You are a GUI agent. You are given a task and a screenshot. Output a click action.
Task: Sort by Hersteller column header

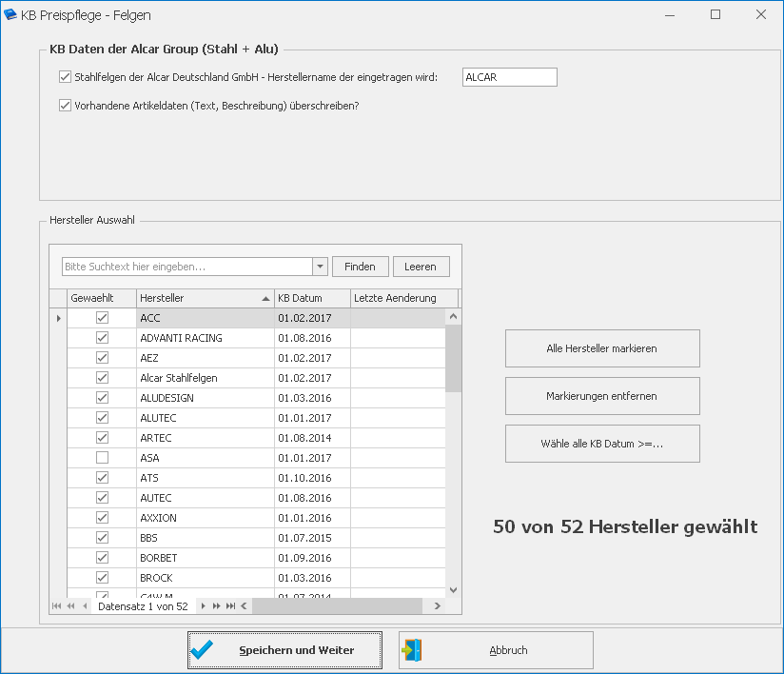point(205,298)
